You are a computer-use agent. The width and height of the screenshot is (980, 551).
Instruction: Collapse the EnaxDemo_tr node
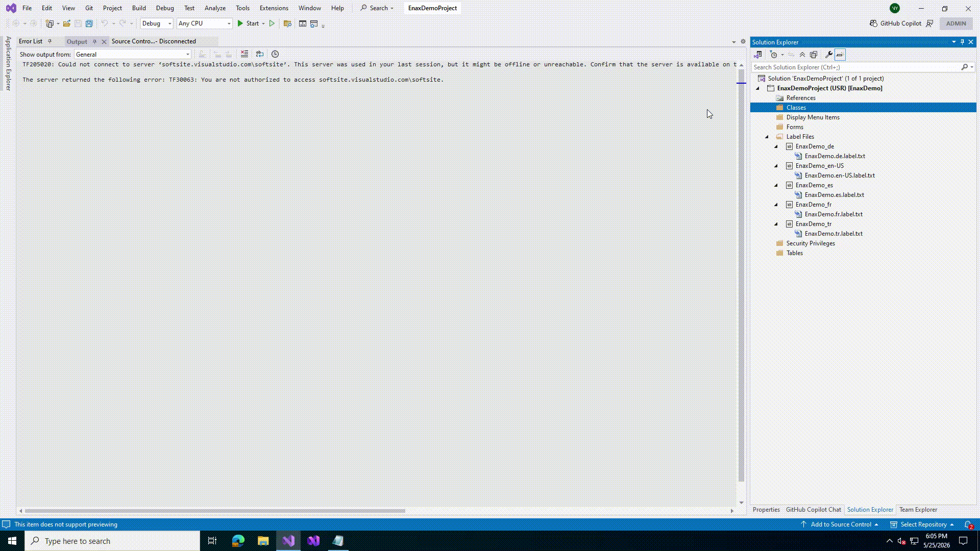(776, 224)
